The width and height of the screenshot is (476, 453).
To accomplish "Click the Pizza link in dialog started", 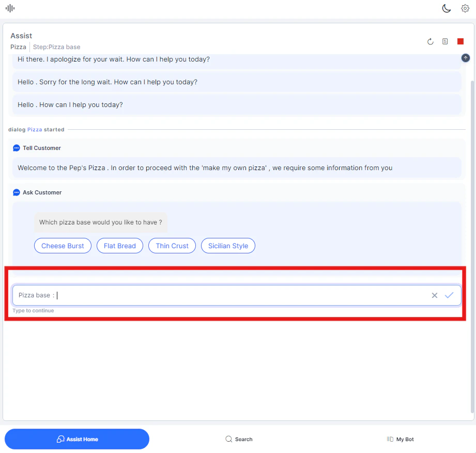I will (x=35, y=129).
